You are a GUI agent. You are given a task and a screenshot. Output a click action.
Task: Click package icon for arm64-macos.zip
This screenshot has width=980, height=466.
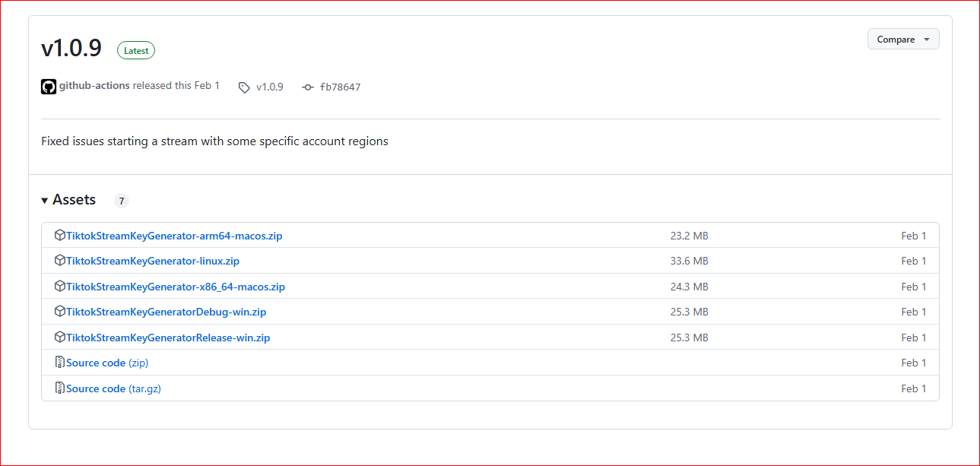(60, 236)
